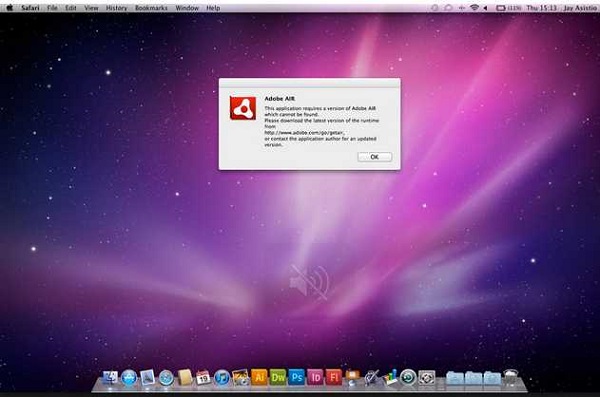This screenshot has height=397, width=600.
Task: Open Time Machine from the dock
Action: [408, 377]
